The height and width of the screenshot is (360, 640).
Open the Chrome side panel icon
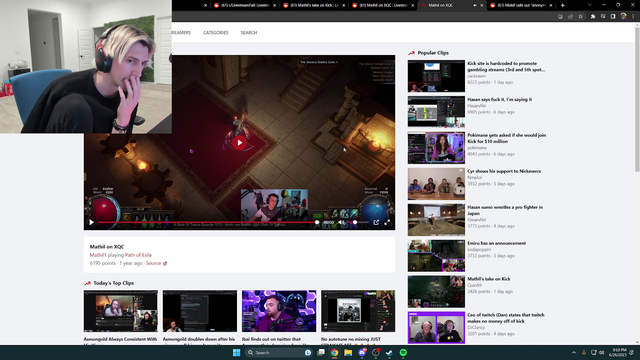[613, 16]
